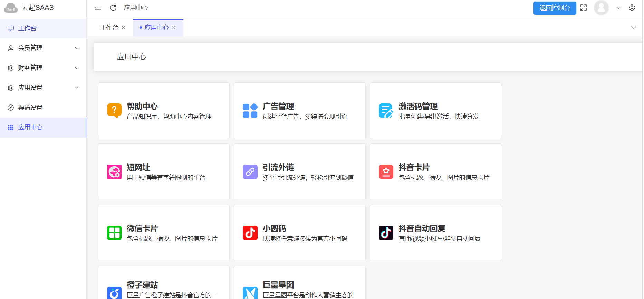The height and width of the screenshot is (299, 644).
Task: Open the user avatar profile
Action: pos(601,8)
